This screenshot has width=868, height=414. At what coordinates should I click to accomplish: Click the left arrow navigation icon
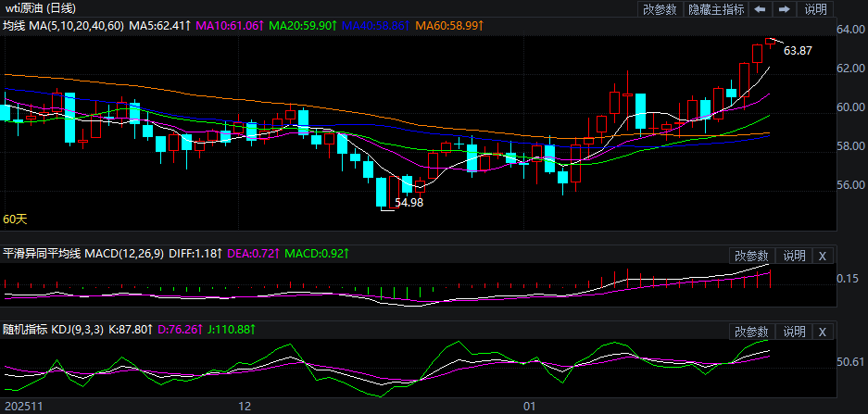point(760,9)
